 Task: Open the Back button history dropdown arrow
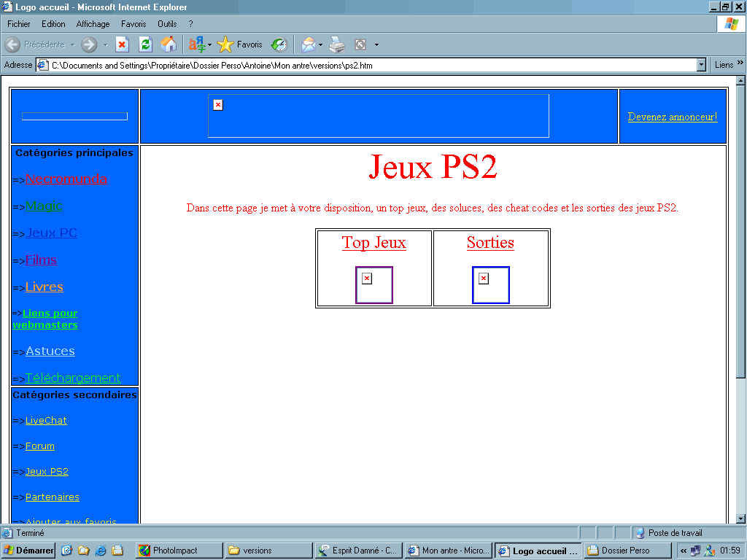[x=72, y=45]
